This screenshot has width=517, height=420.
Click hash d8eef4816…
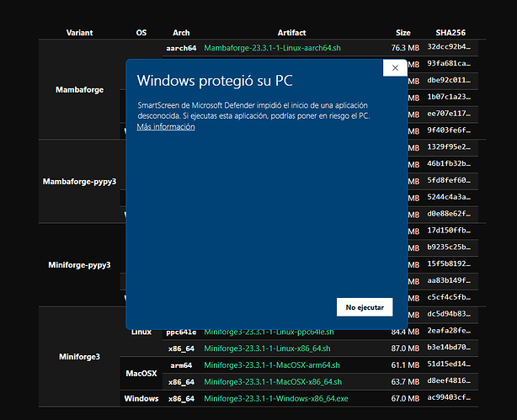tap(449, 380)
